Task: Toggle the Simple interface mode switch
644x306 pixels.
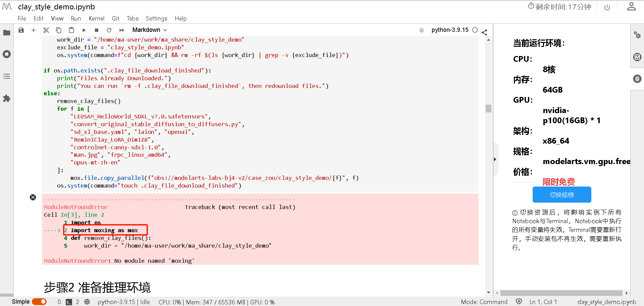Action: coord(39,302)
